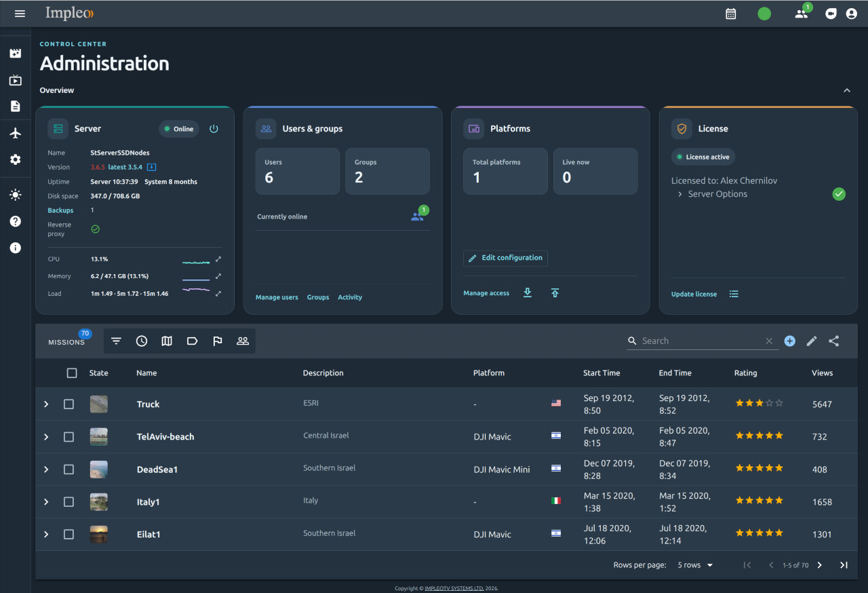The image size is (868, 593).
Task: Click the server power button icon
Action: 214,129
